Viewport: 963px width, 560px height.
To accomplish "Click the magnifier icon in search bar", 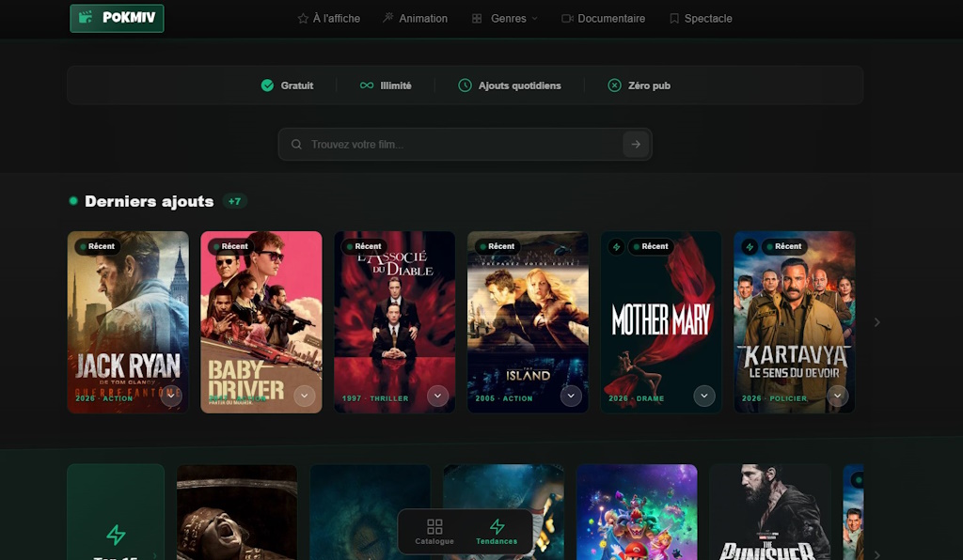I will click(296, 144).
